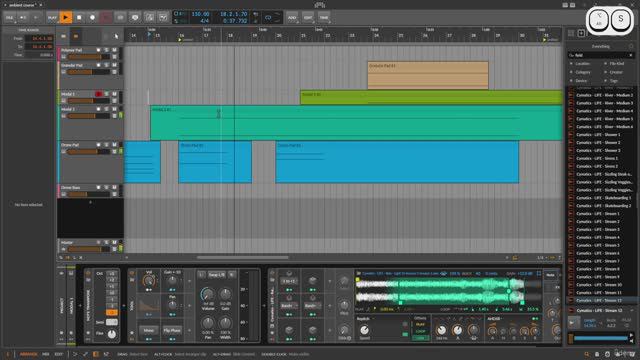640x360 pixels.
Task: Open Repitch mode dropdown in sampler
Action: (x=364, y=319)
